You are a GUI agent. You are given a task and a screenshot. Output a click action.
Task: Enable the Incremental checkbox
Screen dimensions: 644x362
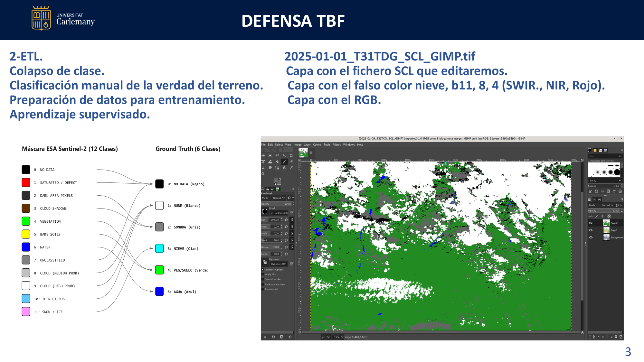click(263, 289)
